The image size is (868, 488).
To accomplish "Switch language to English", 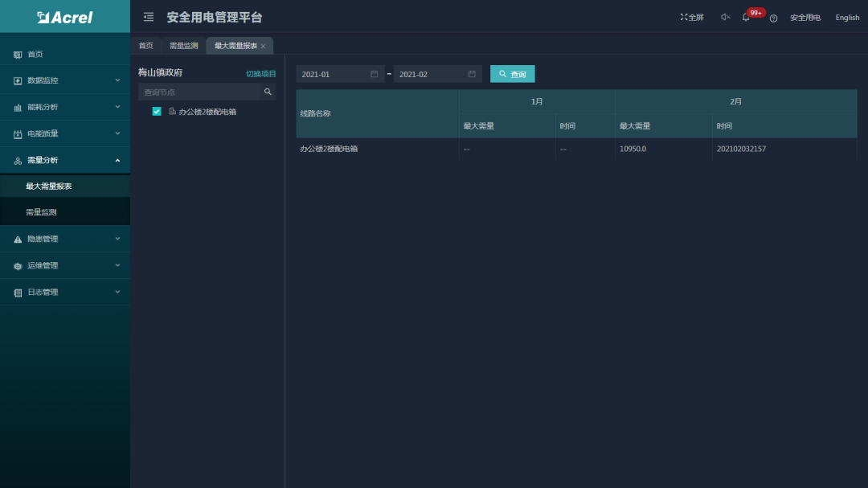I will (x=847, y=18).
